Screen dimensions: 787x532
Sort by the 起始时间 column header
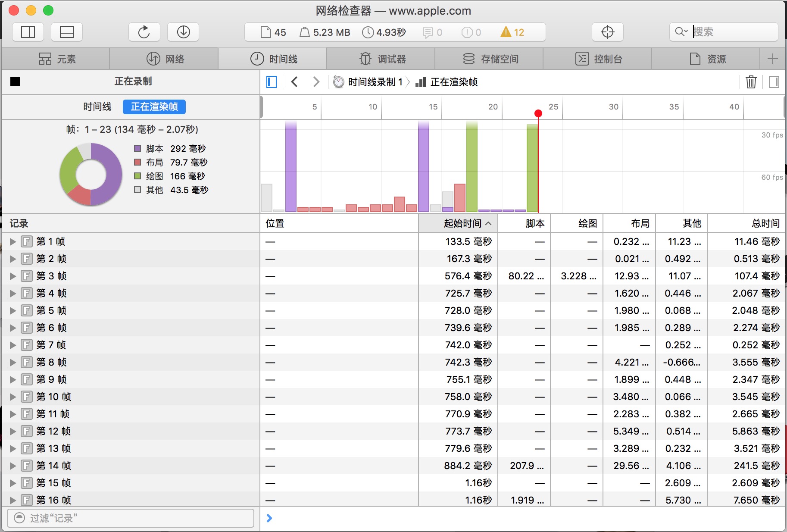click(458, 223)
